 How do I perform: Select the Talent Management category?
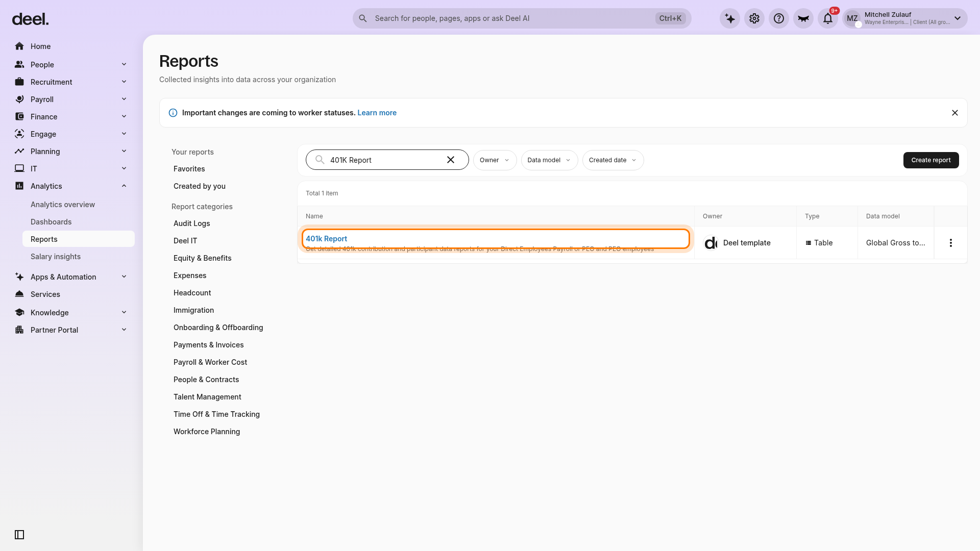pos(207,397)
